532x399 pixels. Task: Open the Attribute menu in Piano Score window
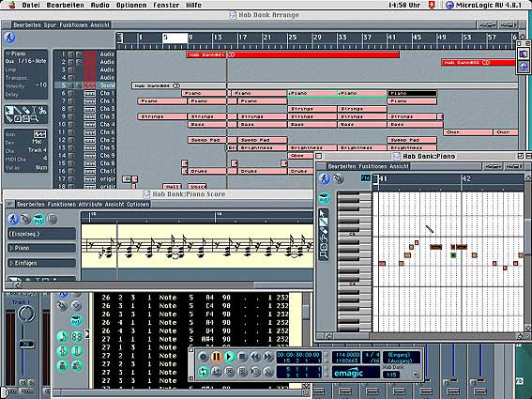90,205
